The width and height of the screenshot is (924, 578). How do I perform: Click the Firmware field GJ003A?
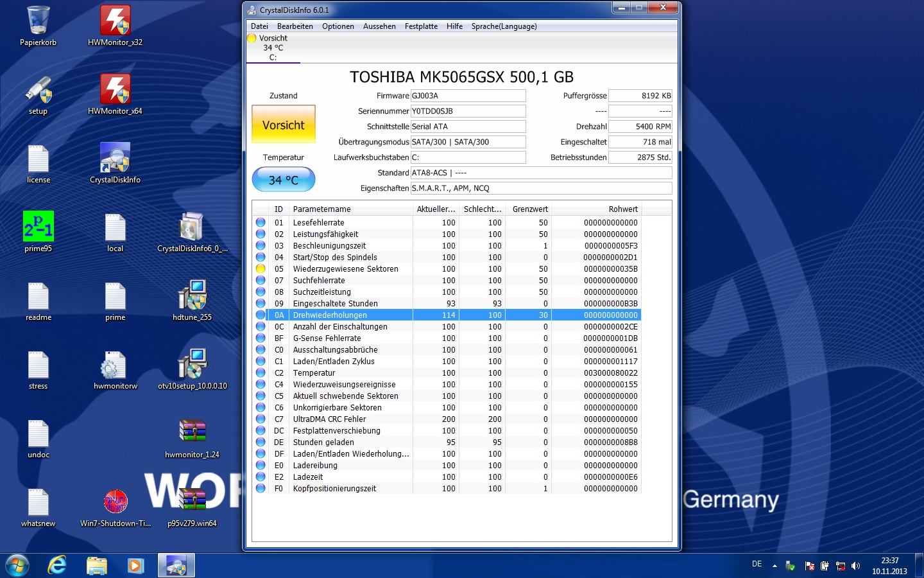tap(468, 96)
